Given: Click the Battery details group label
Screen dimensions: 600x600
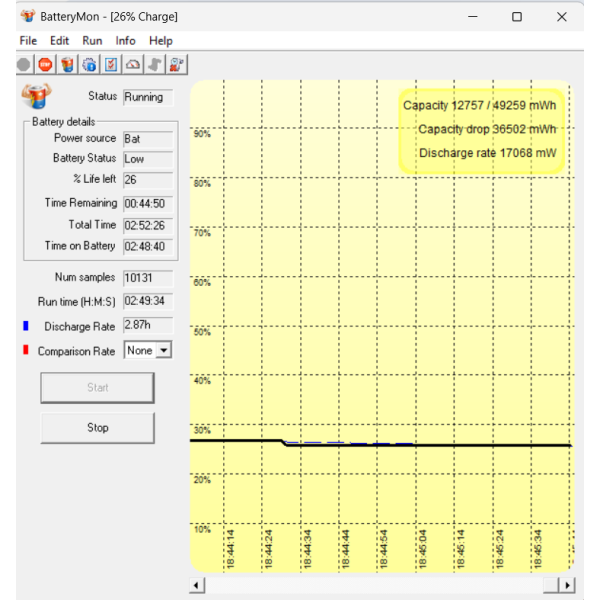Looking at the screenshot, I should (x=64, y=122).
